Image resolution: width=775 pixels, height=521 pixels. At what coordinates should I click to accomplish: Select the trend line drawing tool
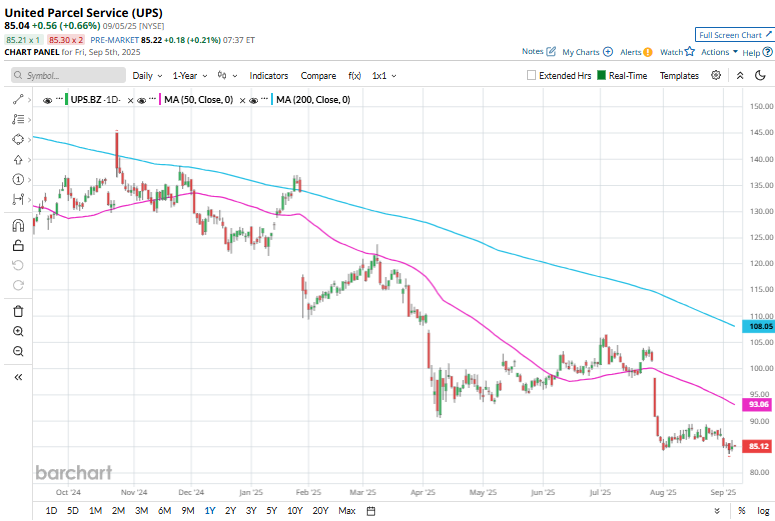(18, 99)
